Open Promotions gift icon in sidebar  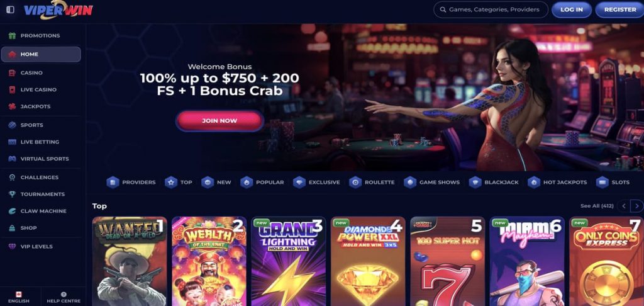[x=13, y=36]
